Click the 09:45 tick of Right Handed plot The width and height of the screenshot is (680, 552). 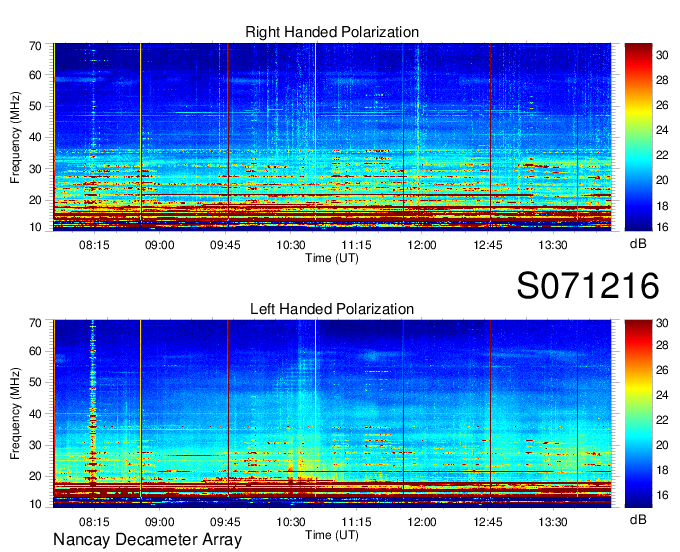[x=225, y=245]
